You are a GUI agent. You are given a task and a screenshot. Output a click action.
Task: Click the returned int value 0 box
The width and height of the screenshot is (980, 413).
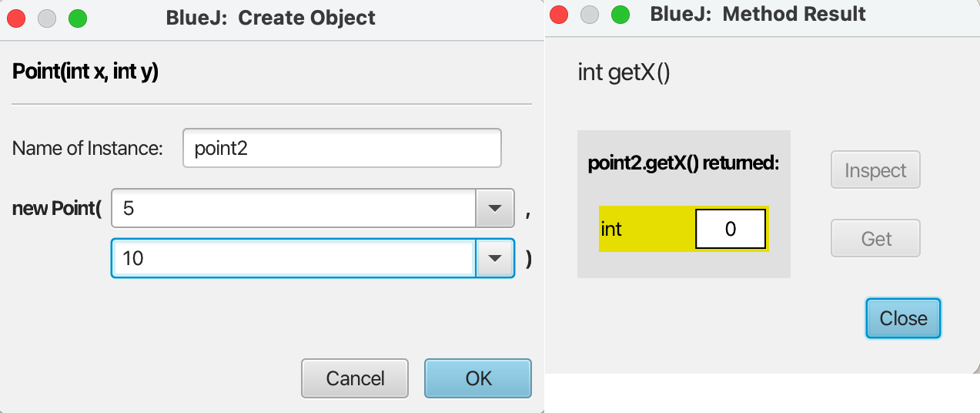point(731,229)
